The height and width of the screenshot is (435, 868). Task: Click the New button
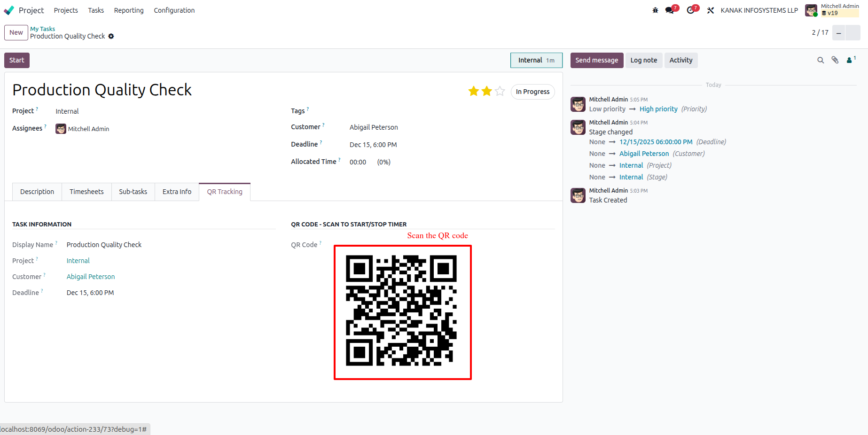(x=16, y=32)
